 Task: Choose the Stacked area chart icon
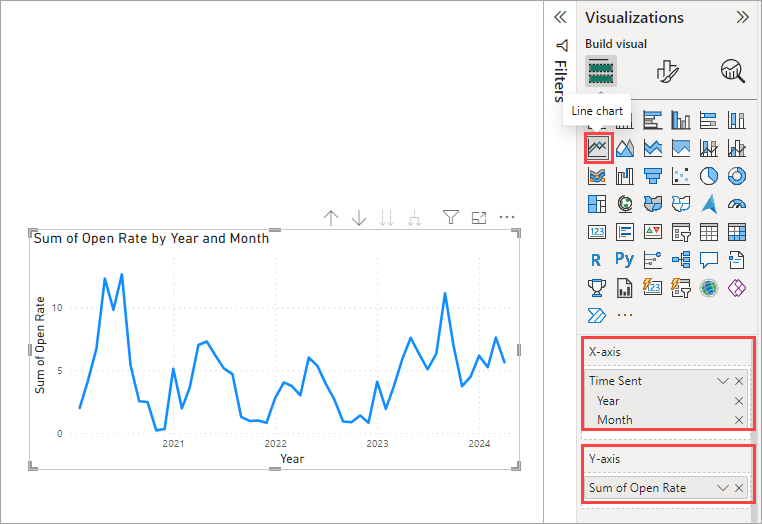pyautogui.click(x=653, y=148)
